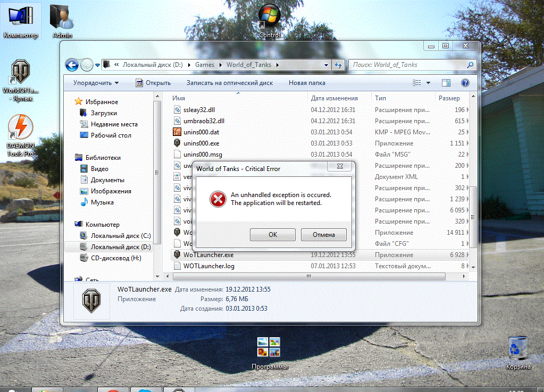Click the WoTLauncher.exe tank file icon

coord(177,254)
